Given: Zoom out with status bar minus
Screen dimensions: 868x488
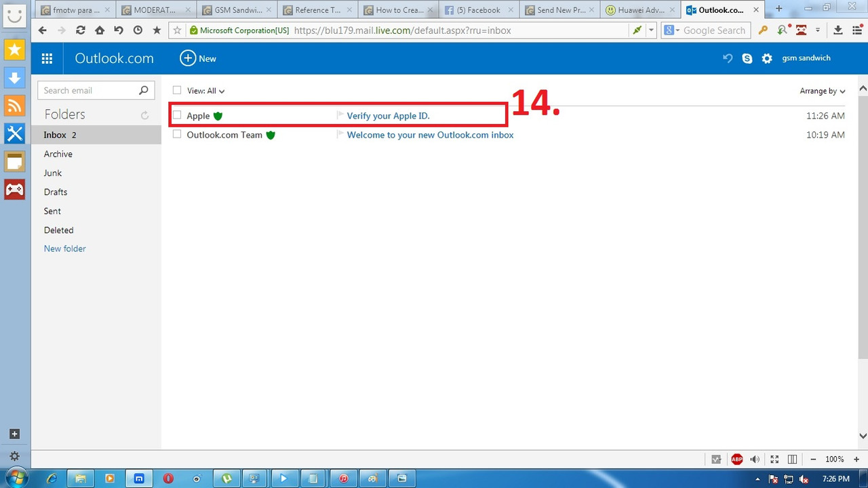Looking at the screenshot, I should click(x=813, y=460).
